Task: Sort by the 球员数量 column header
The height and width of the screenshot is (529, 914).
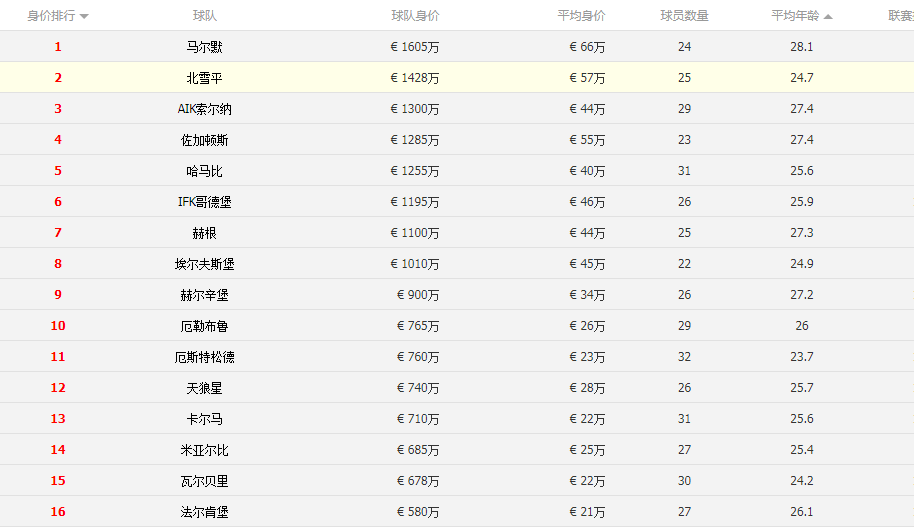Action: pos(684,16)
